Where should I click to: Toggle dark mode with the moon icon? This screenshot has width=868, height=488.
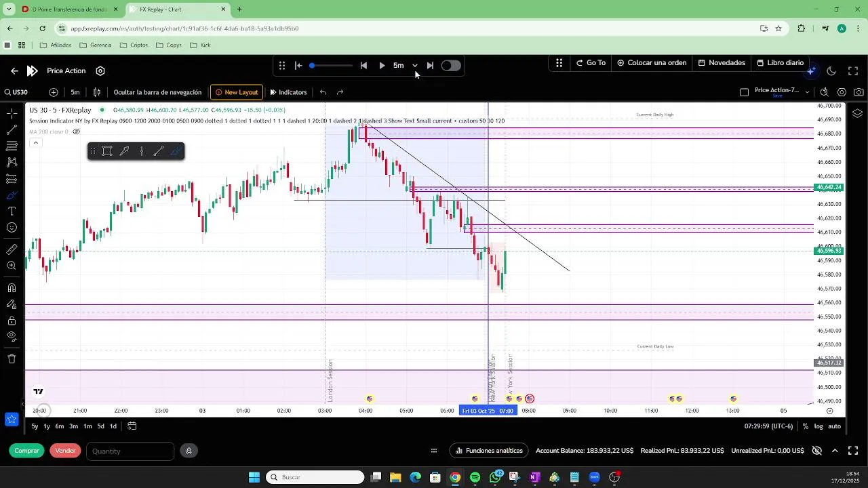point(832,70)
